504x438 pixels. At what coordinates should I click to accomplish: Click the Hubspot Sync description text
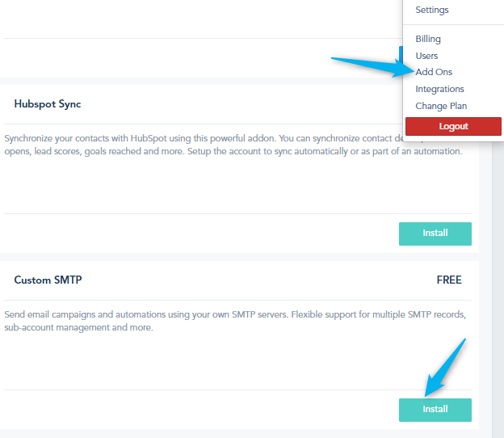point(202,145)
